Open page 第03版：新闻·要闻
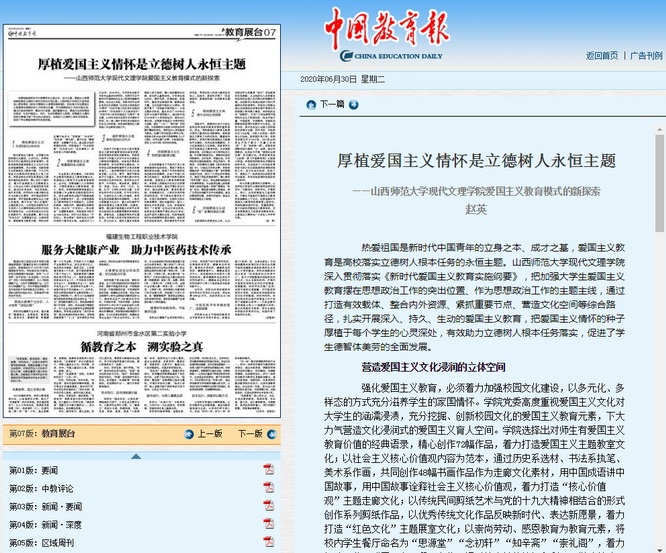 click(46, 507)
